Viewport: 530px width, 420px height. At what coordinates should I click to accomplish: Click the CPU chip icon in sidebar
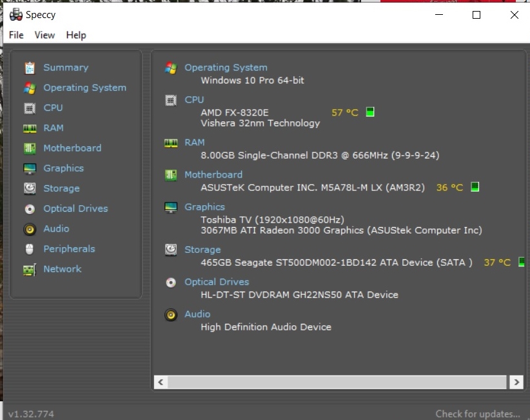point(30,108)
